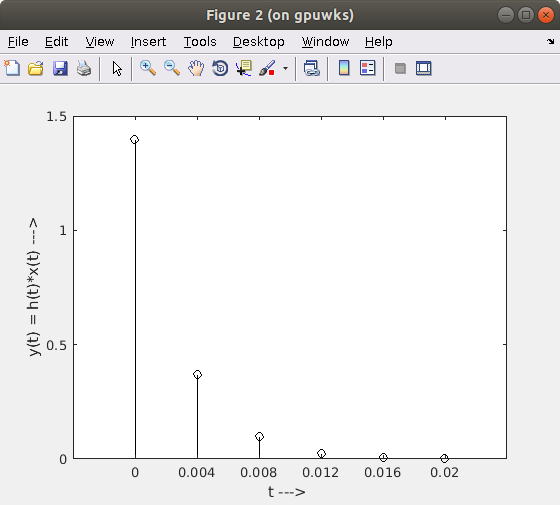Toggle the Brush data tool

click(267, 68)
